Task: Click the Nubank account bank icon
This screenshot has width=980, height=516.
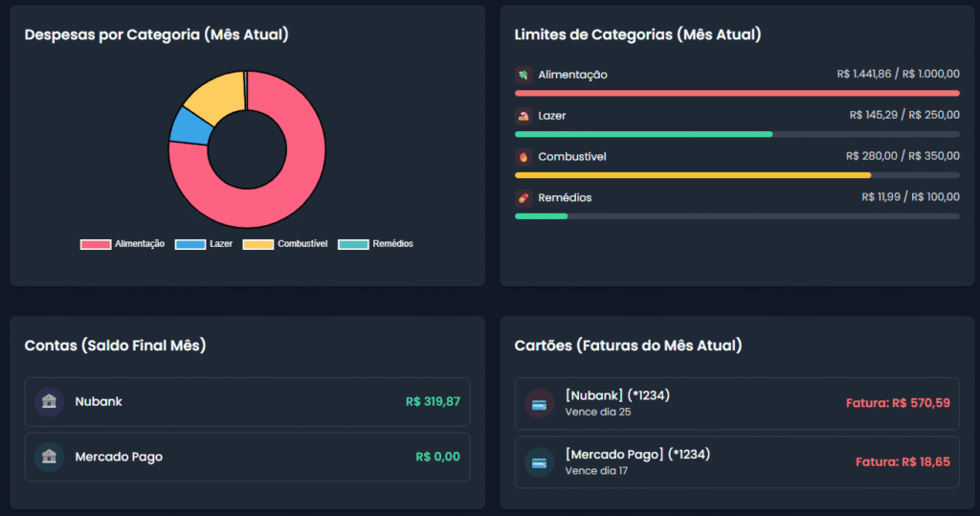Action: [49, 402]
